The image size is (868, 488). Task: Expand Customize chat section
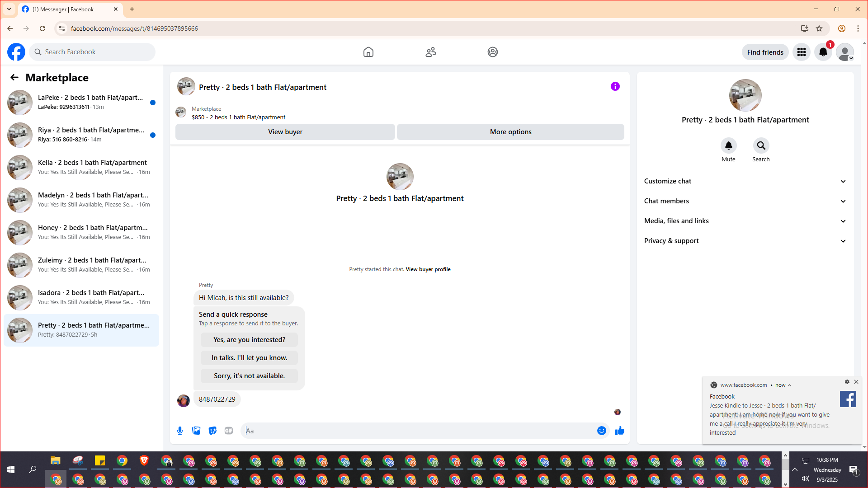point(745,181)
